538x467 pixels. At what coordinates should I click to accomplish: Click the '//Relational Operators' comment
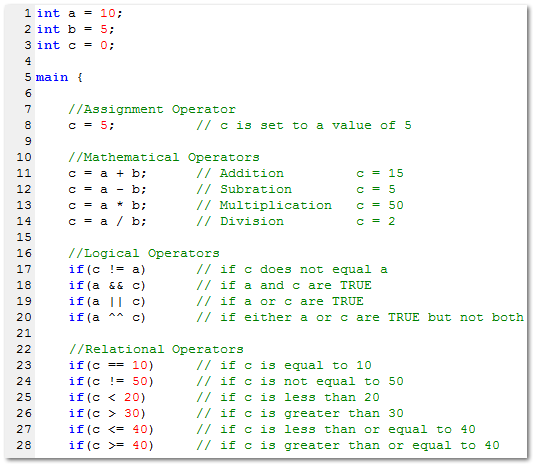156,349
